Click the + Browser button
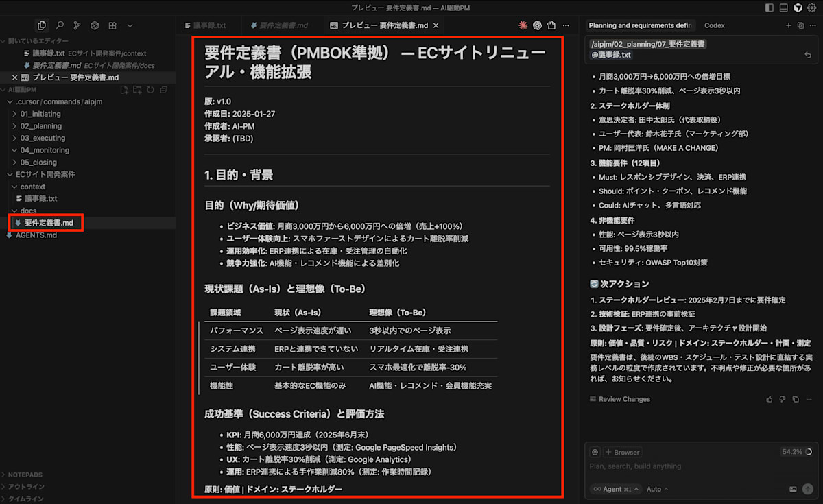The height and width of the screenshot is (504, 823). pyautogui.click(x=623, y=452)
